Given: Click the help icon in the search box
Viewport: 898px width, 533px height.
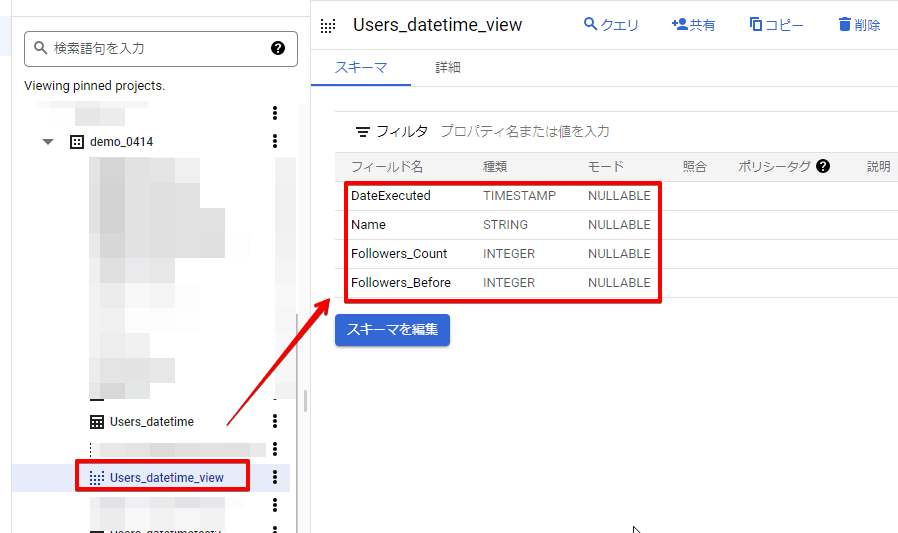Looking at the screenshot, I should (278, 48).
